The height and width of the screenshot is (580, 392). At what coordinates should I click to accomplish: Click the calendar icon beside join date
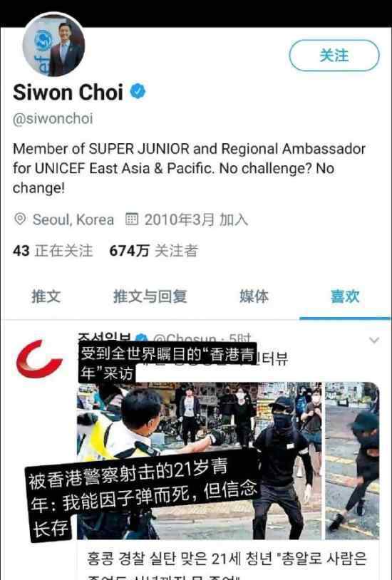click(131, 219)
